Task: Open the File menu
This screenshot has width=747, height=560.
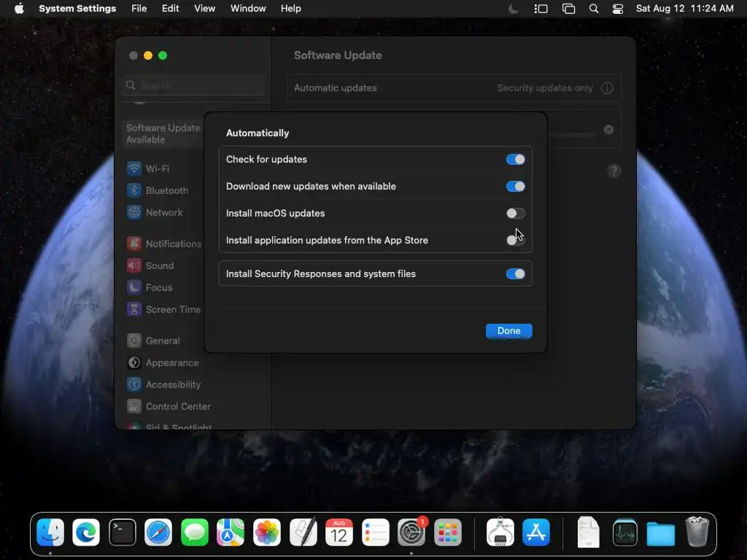Action: [x=139, y=9]
